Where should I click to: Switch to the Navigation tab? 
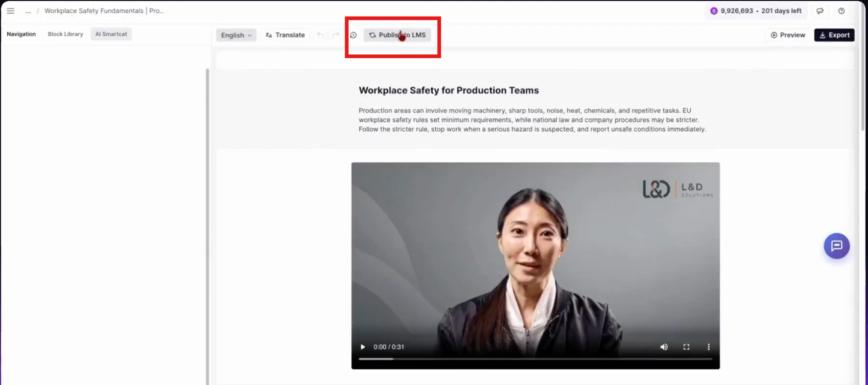point(21,34)
